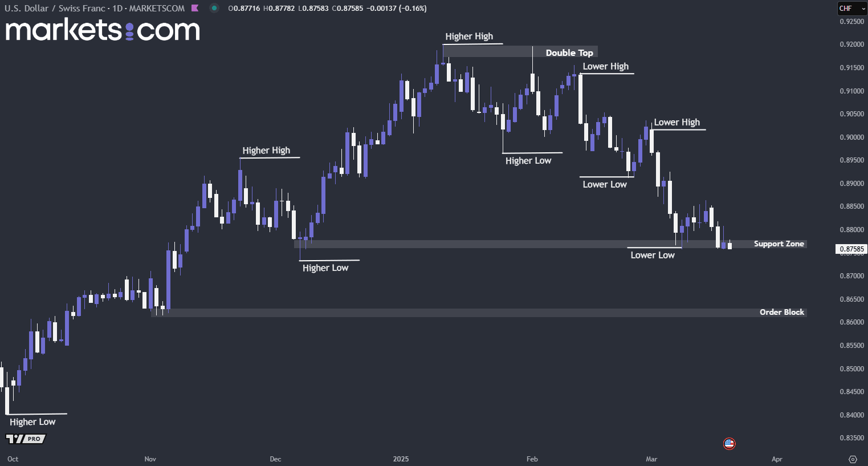The image size is (868, 466).
Task: Click the current price label 0.87585
Action: [x=852, y=249]
